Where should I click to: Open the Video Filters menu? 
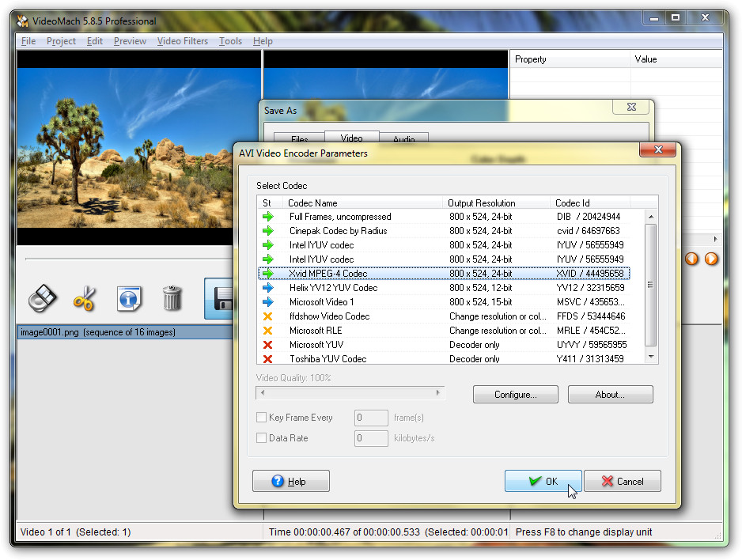click(182, 41)
